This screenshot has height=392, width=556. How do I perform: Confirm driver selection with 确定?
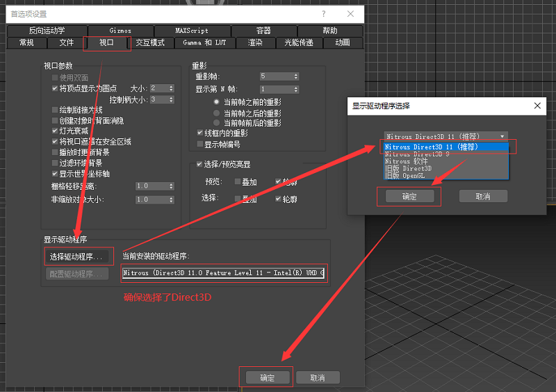409,196
